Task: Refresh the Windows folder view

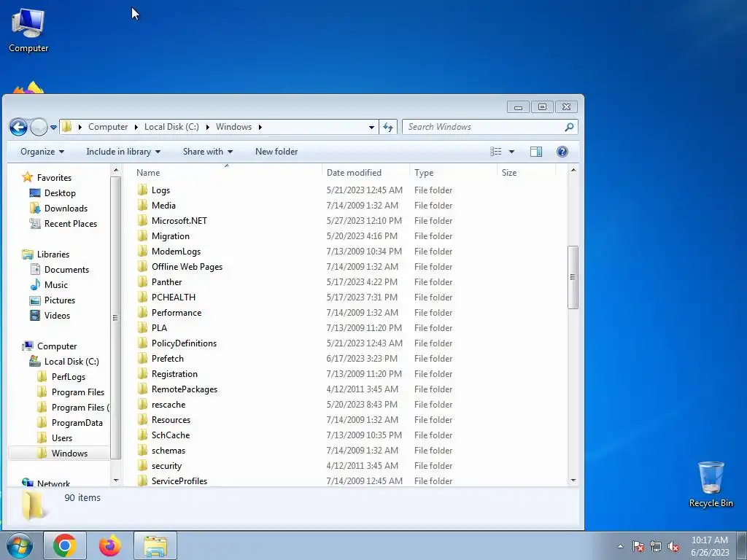Action: 388,127
